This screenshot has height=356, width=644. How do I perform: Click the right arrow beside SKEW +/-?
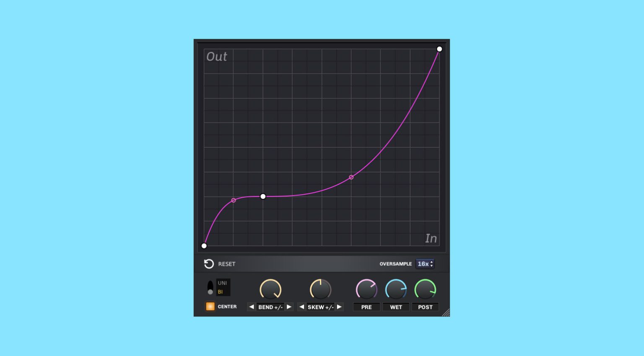pos(339,307)
